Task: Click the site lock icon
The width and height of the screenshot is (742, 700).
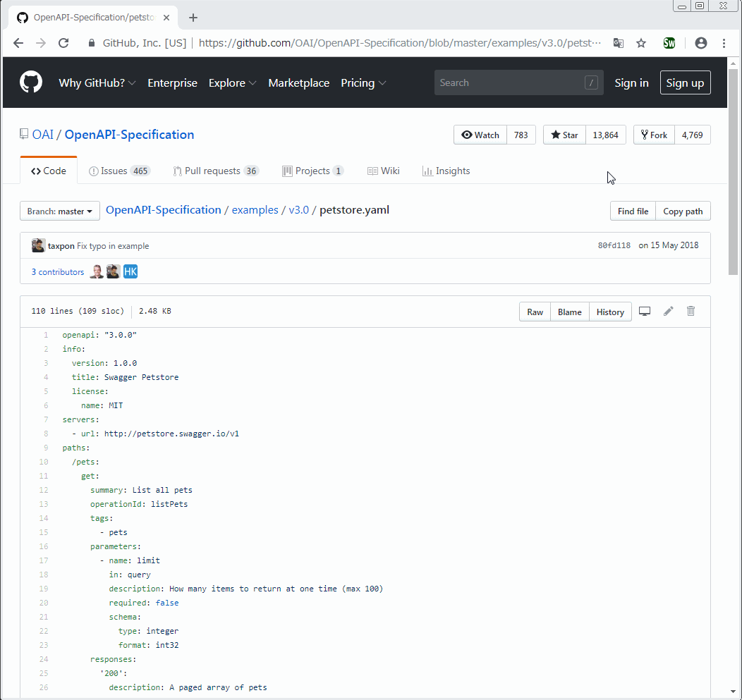Action: click(91, 43)
